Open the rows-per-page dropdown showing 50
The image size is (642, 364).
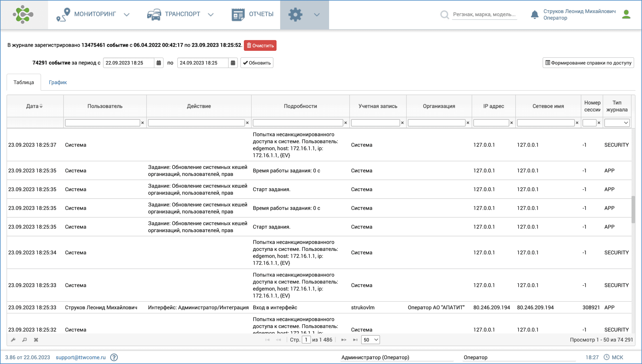(370, 340)
